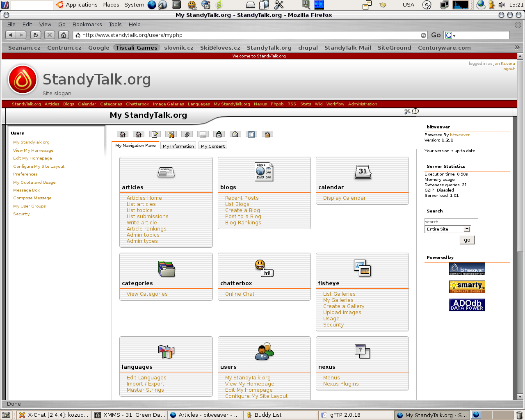
Task: Open the Tools menu in Firefox
Action: click(115, 25)
